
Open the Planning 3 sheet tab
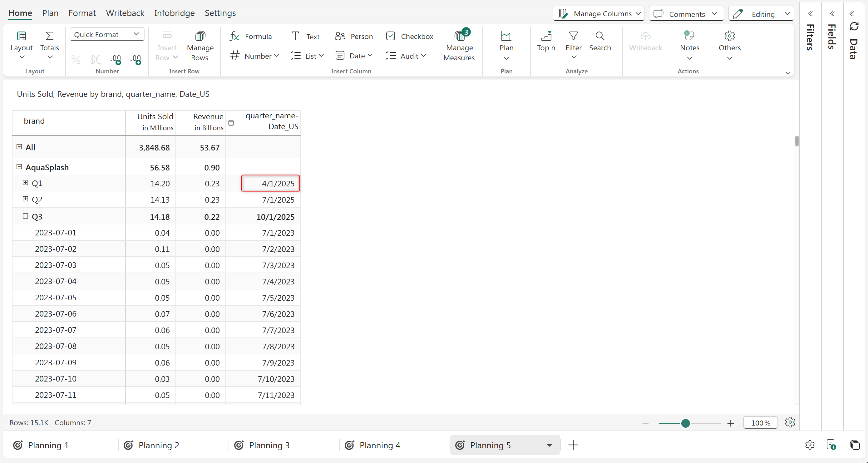pos(269,445)
